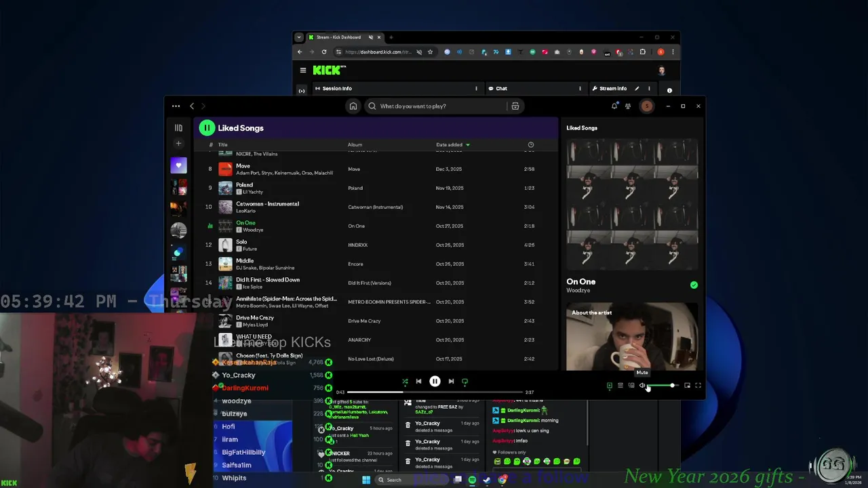868x488 pixels.
Task: Open the connect to a device icon
Action: 631,386
